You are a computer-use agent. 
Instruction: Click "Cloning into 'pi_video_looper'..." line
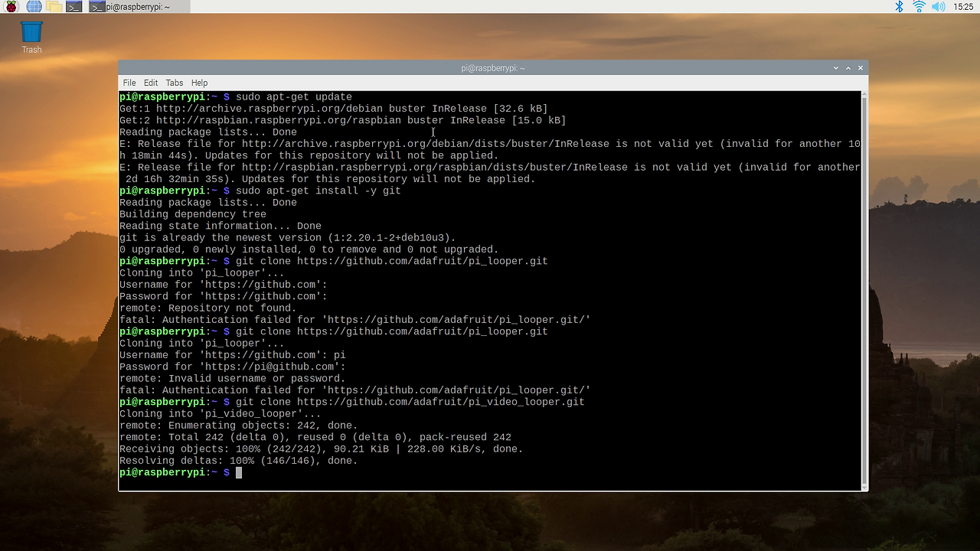click(x=220, y=414)
